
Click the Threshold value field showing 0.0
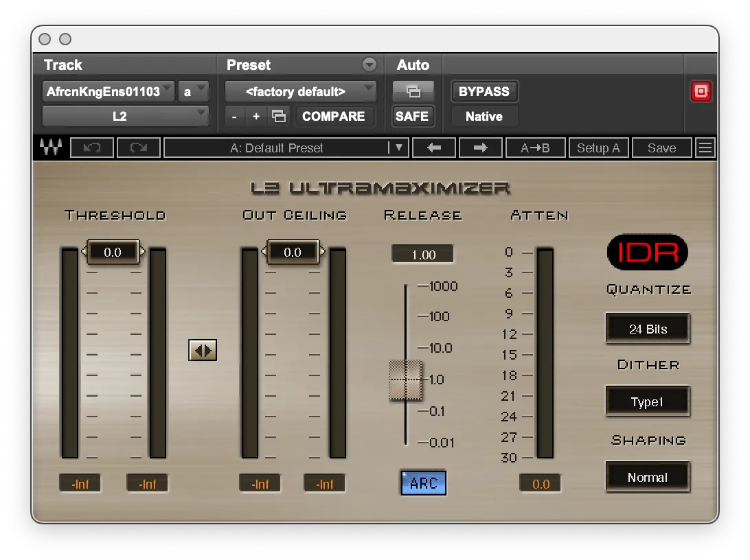[113, 251]
